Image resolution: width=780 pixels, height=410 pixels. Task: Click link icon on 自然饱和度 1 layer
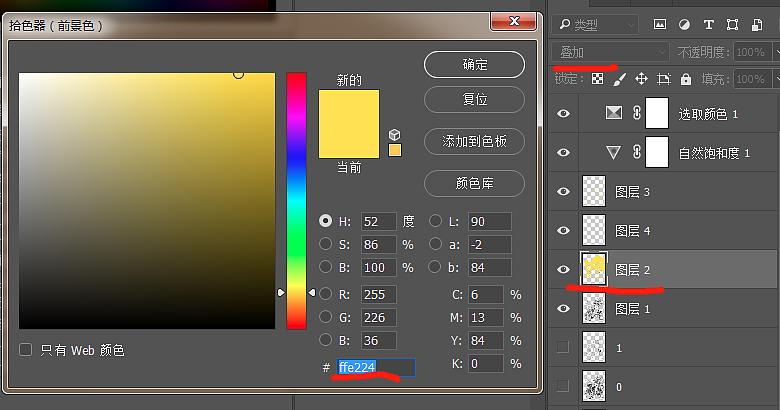coord(637,152)
